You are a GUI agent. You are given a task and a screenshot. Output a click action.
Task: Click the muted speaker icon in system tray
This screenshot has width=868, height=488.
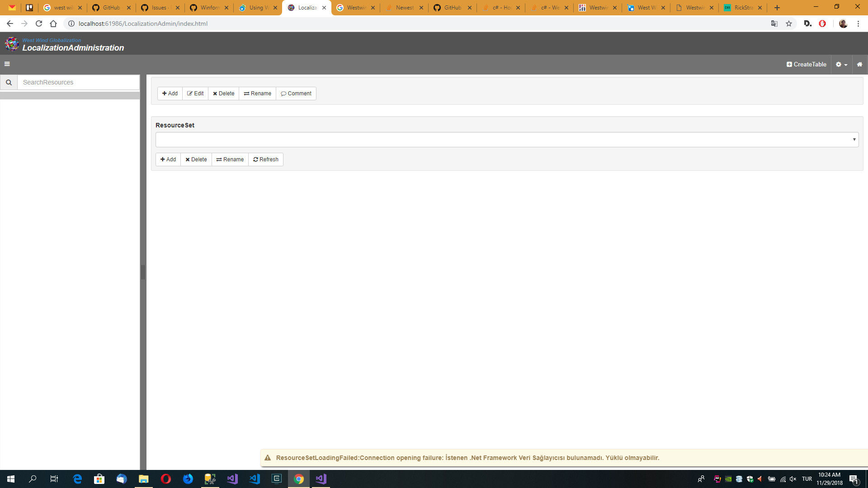793,479
